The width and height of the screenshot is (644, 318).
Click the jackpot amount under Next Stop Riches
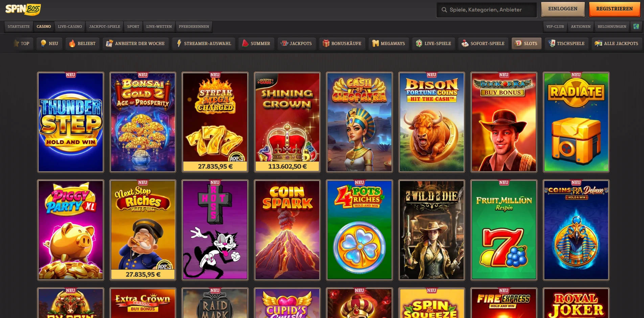pyautogui.click(x=143, y=274)
